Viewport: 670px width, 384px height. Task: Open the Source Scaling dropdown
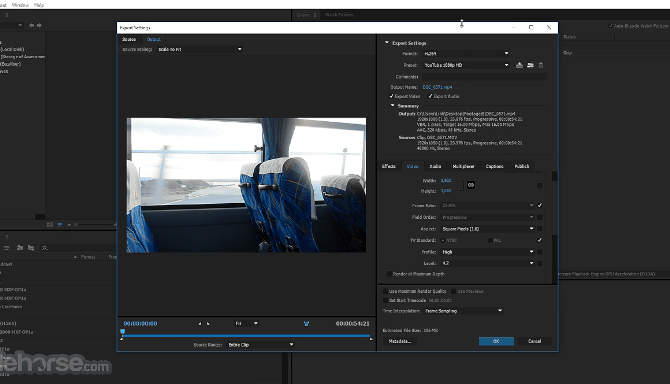coord(200,49)
